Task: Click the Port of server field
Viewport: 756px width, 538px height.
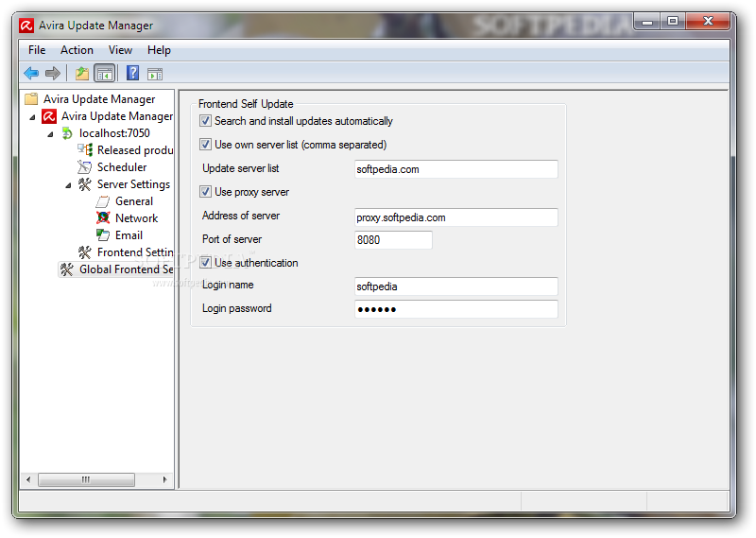Action: [393, 240]
